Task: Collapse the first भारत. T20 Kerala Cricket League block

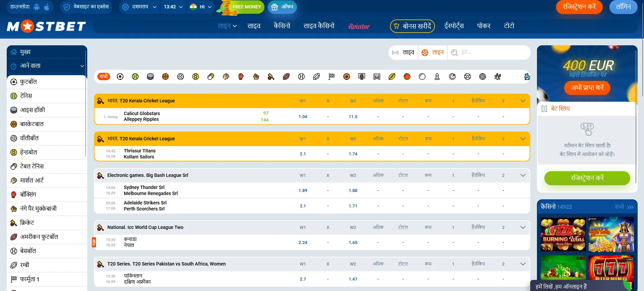Action: (x=523, y=101)
